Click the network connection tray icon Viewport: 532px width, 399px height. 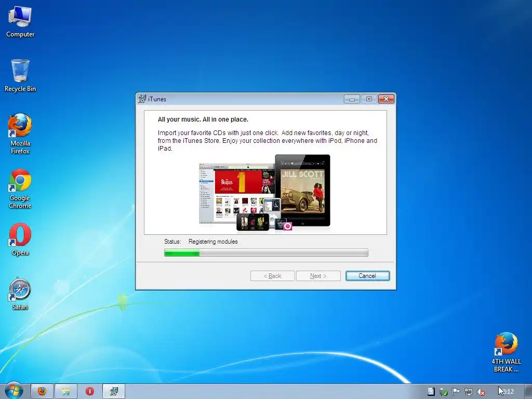pyautogui.click(x=468, y=392)
